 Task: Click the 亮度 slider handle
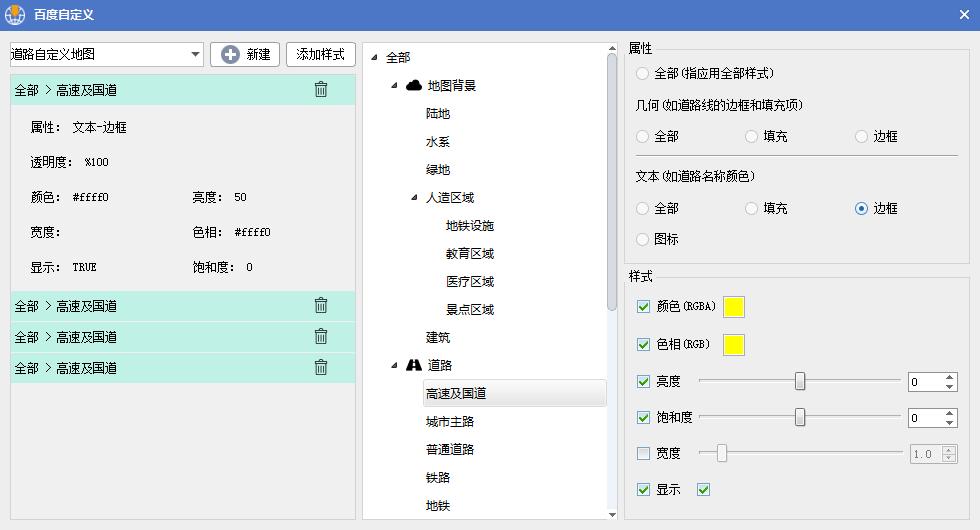coord(800,381)
